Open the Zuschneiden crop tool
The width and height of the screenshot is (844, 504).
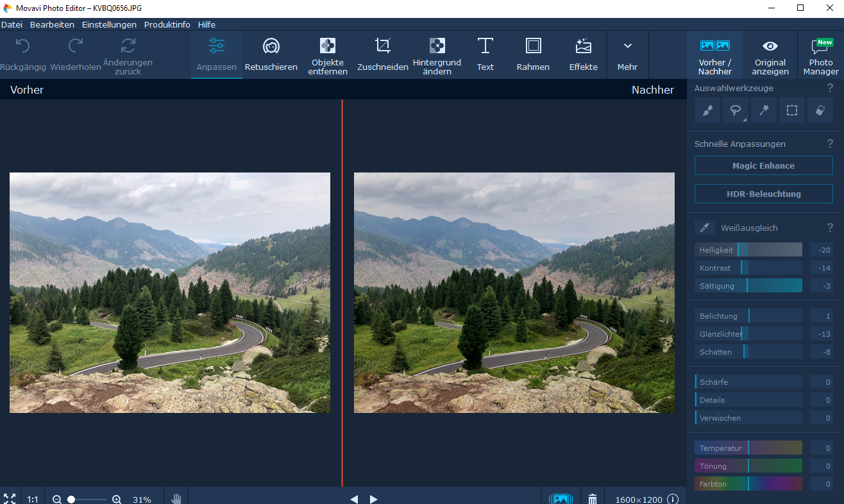pyautogui.click(x=382, y=55)
